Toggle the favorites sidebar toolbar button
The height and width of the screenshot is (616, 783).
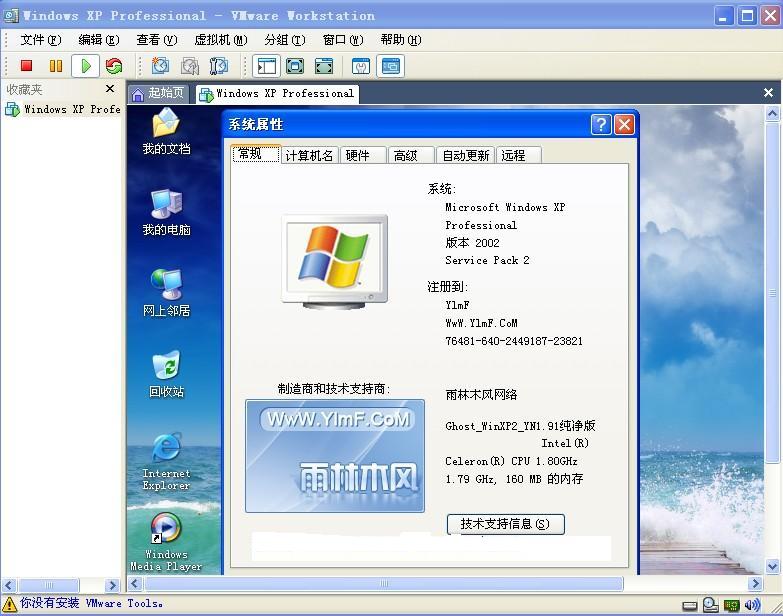(266, 66)
